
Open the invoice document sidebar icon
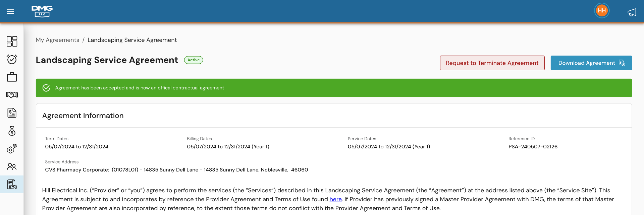tap(12, 113)
